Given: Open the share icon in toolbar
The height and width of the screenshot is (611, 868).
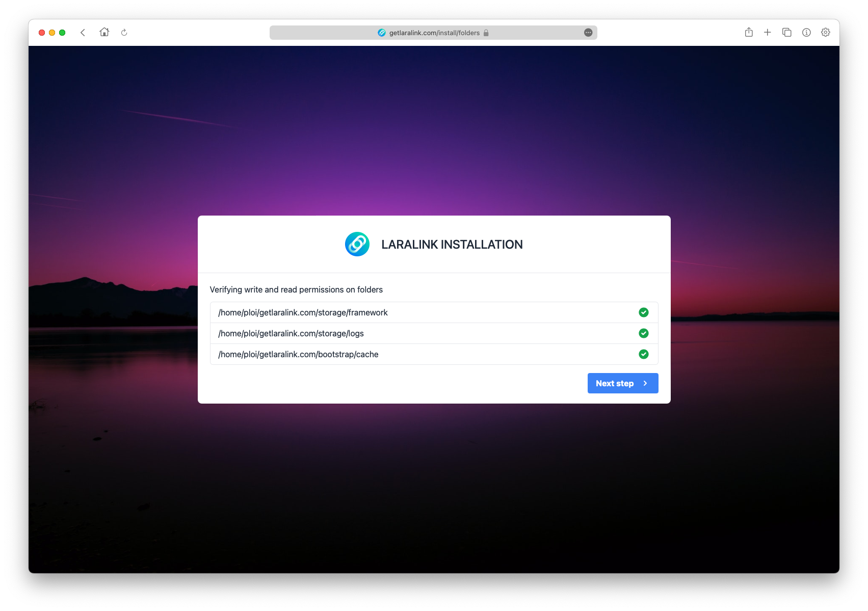Looking at the screenshot, I should pyautogui.click(x=748, y=33).
